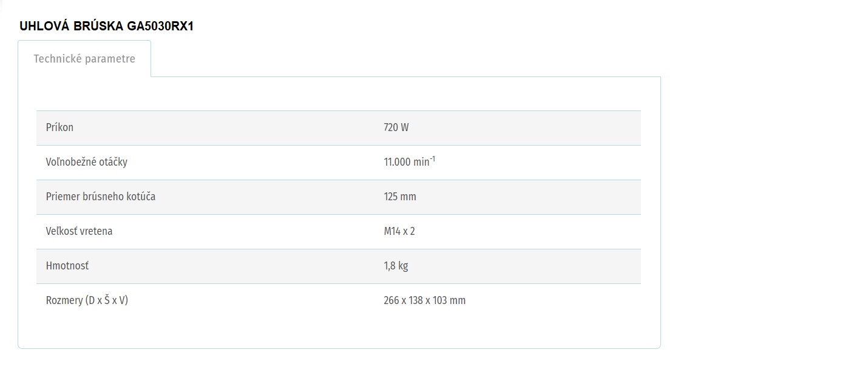Select the Voľnobežné otáčky label
This screenshot has width=868, height=375.
click(87, 162)
